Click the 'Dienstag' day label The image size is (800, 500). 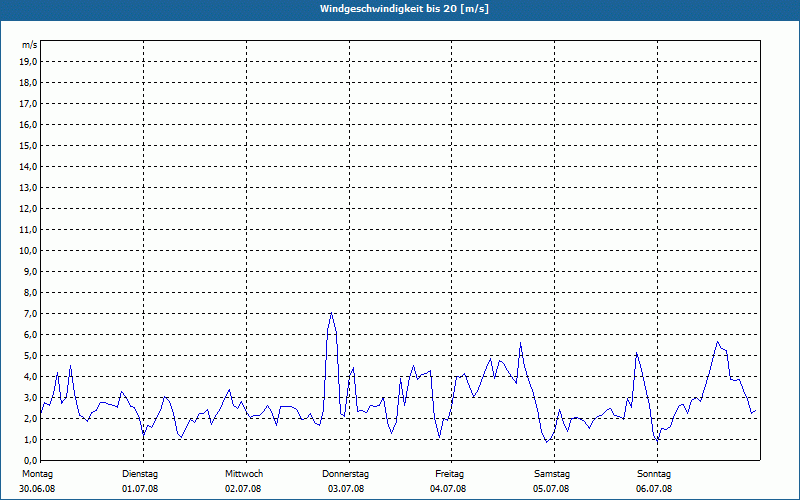point(140,474)
